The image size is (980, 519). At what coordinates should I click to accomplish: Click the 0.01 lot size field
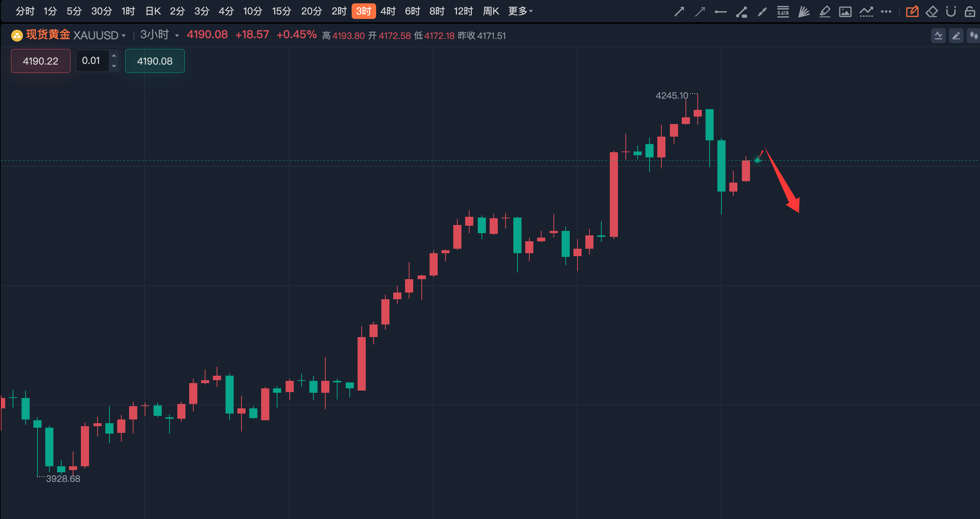tap(92, 61)
